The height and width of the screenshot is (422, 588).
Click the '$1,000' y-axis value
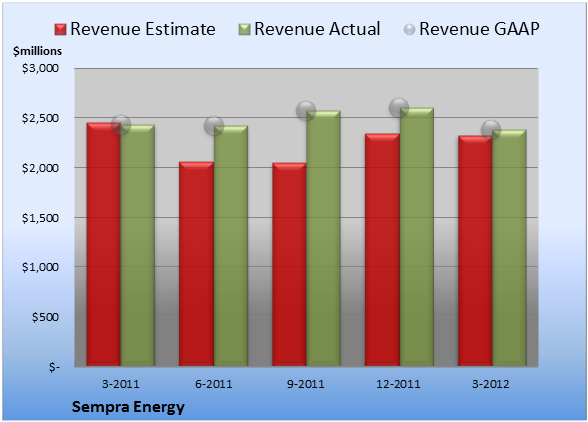point(40,267)
